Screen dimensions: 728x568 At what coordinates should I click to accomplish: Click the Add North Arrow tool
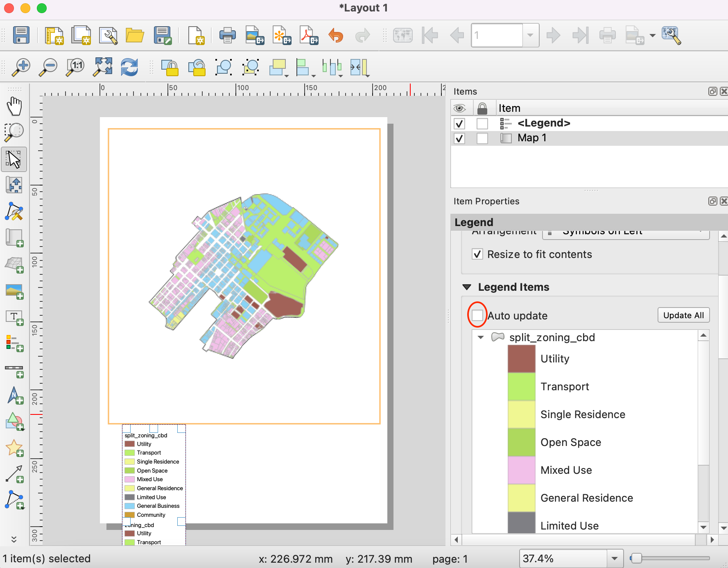point(14,396)
